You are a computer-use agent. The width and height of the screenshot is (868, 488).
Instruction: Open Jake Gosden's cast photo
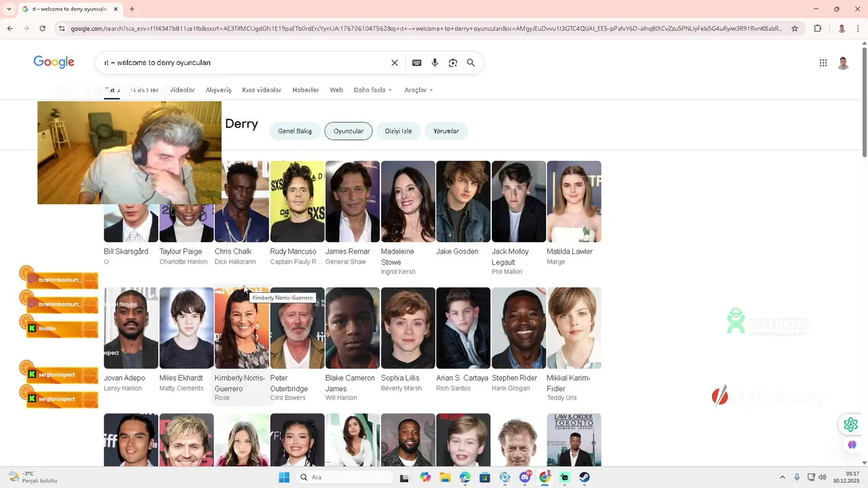point(463,201)
